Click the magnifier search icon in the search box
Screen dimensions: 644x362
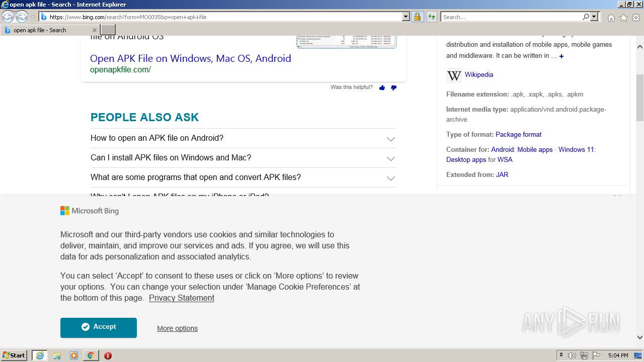click(x=586, y=17)
